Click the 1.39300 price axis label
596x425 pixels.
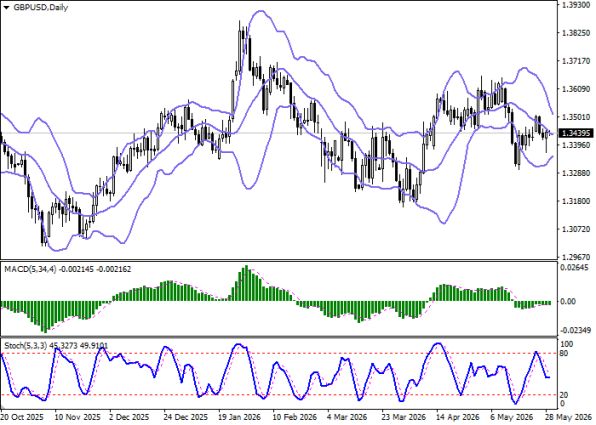click(575, 5)
